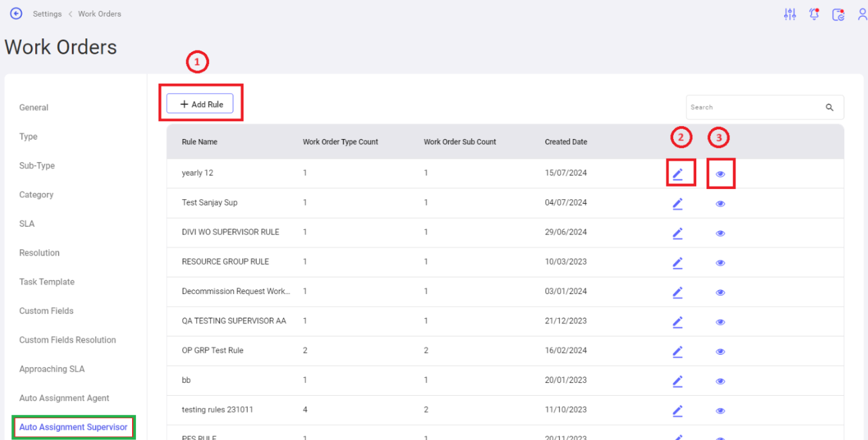Screen dimensions: 868x440
Task: Click the 29/06/2024 created date
Action: 566,232
